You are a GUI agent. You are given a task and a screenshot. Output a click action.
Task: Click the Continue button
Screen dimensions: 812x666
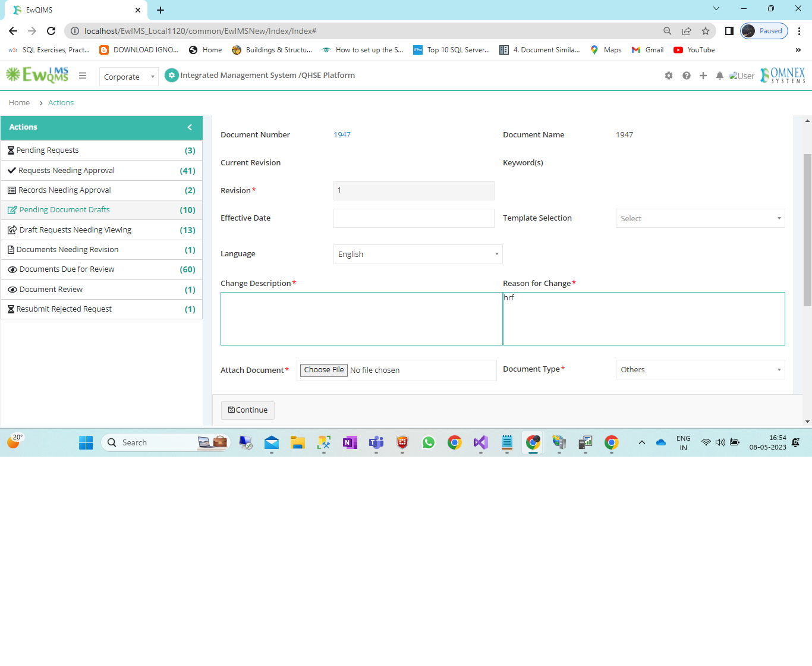248,410
